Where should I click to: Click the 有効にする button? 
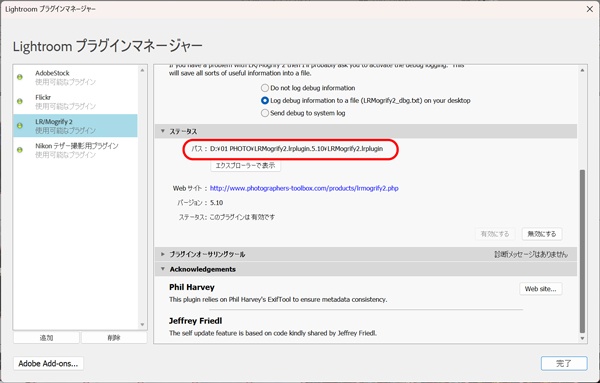495,234
